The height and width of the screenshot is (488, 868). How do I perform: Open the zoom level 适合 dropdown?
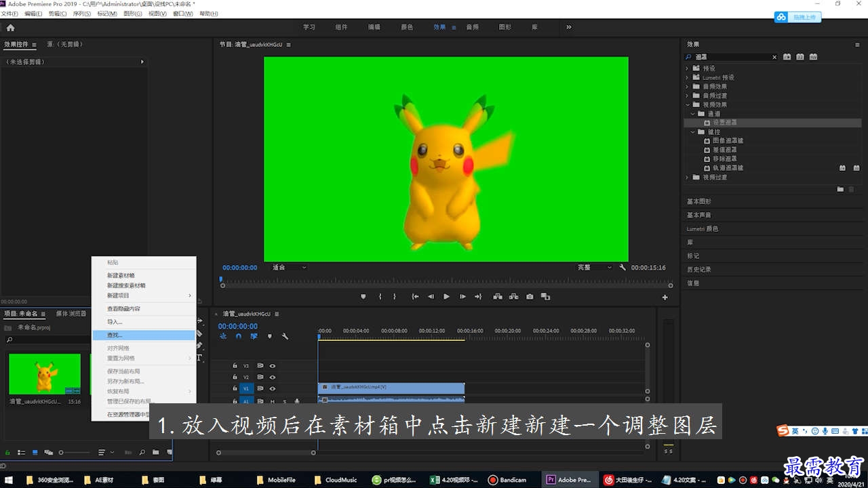click(290, 268)
